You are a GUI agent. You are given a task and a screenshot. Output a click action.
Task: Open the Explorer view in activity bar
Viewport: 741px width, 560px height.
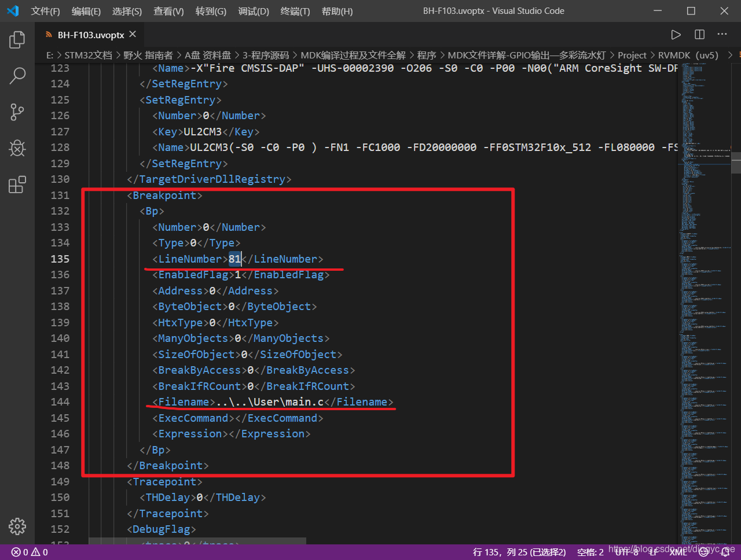[17, 40]
